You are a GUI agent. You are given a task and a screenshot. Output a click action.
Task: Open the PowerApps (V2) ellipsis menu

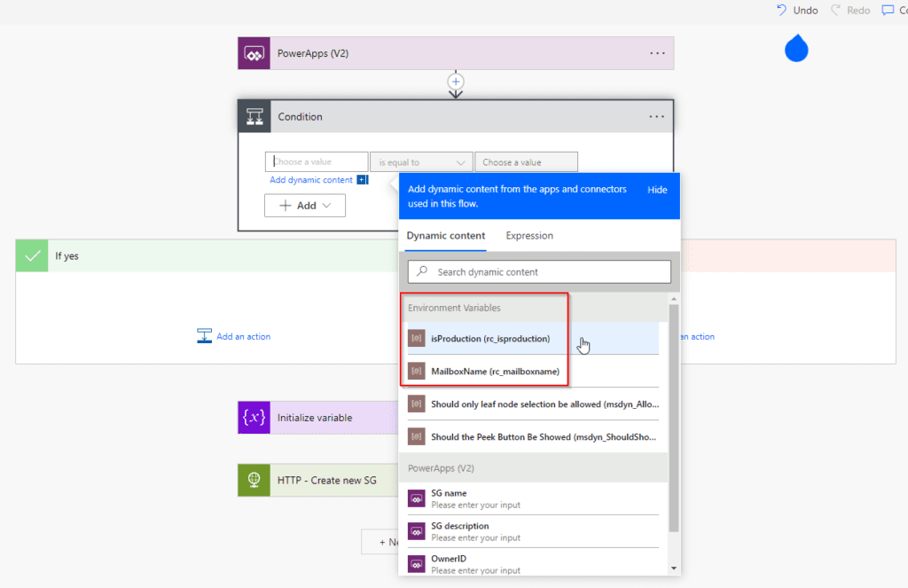pos(657,53)
